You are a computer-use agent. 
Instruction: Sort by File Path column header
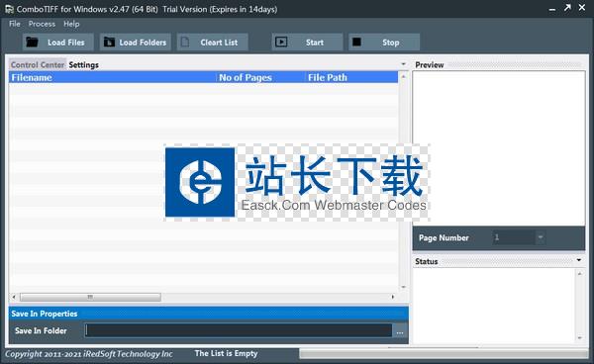tap(351, 77)
